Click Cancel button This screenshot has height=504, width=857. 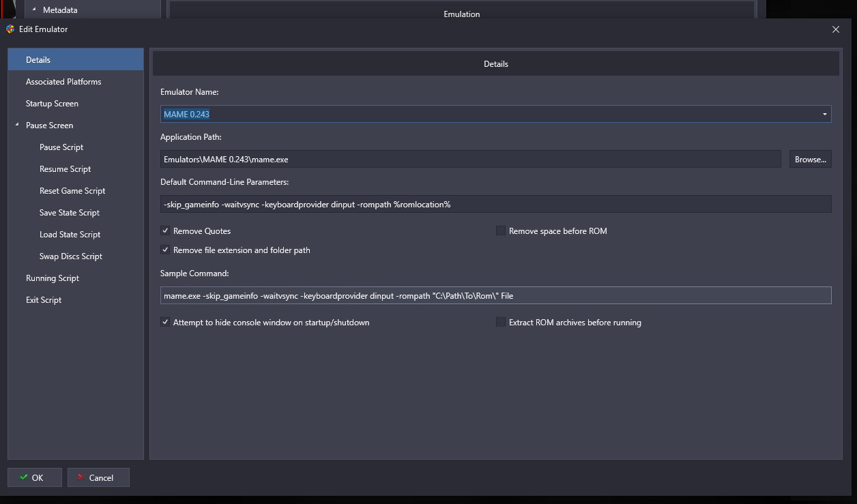pos(98,477)
